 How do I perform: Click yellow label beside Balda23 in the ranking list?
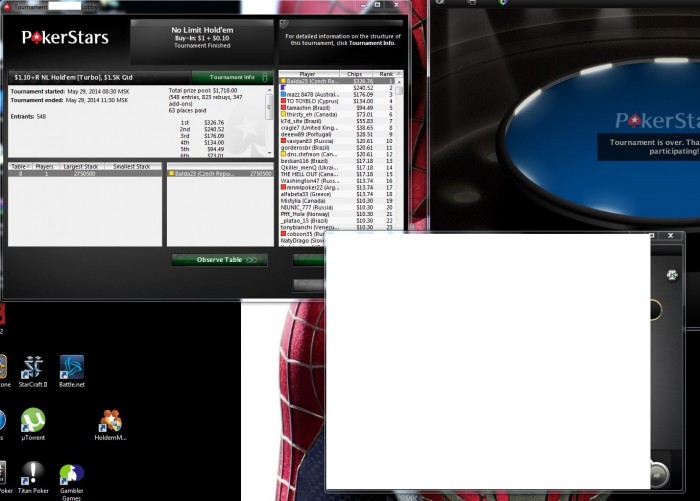pyautogui.click(x=283, y=81)
